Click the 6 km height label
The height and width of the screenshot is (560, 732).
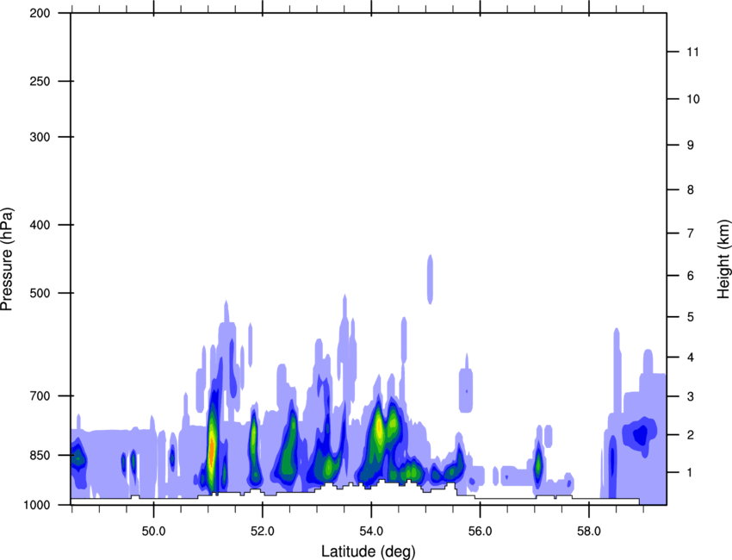coord(691,276)
